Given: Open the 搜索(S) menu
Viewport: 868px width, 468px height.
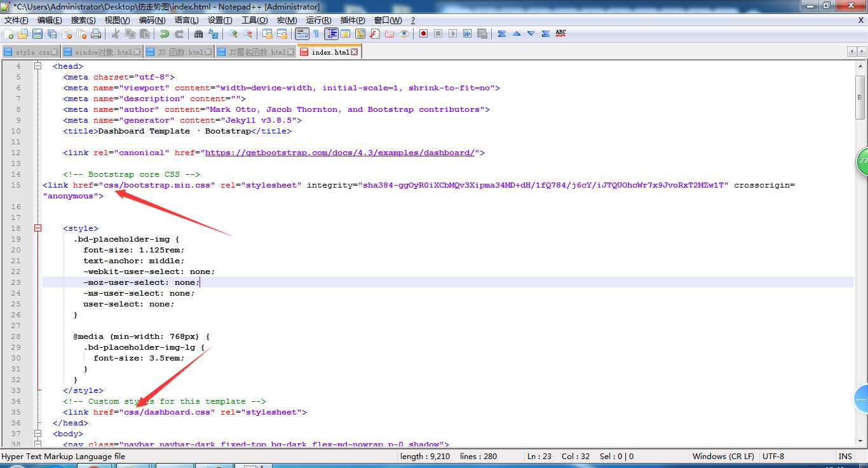Looking at the screenshot, I should point(83,20).
